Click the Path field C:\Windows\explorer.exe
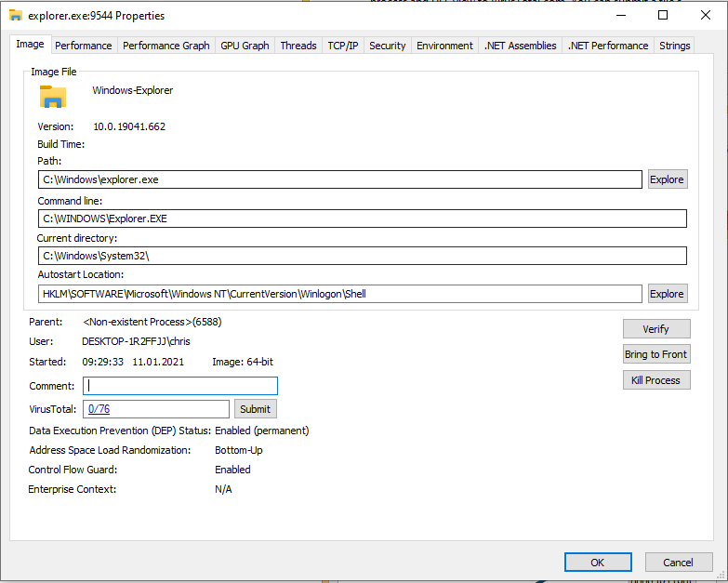 coord(340,179)
